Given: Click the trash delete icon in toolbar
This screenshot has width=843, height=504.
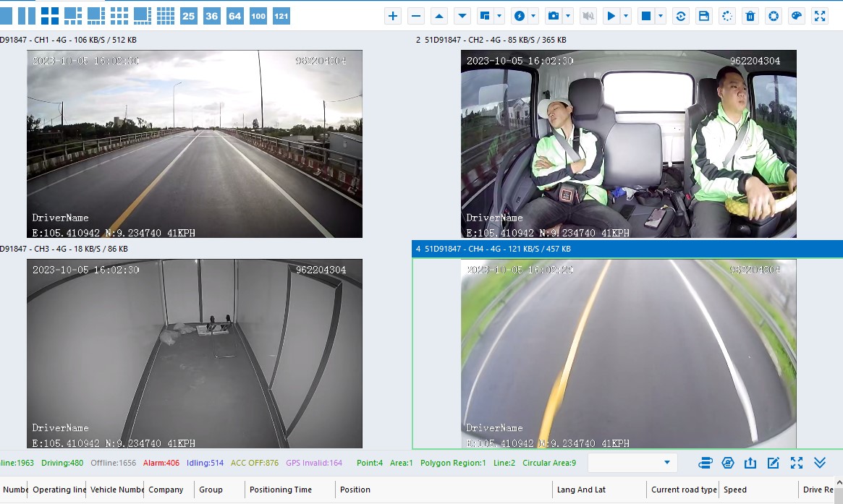Looking at the screenshot, I should coord(750,16).
